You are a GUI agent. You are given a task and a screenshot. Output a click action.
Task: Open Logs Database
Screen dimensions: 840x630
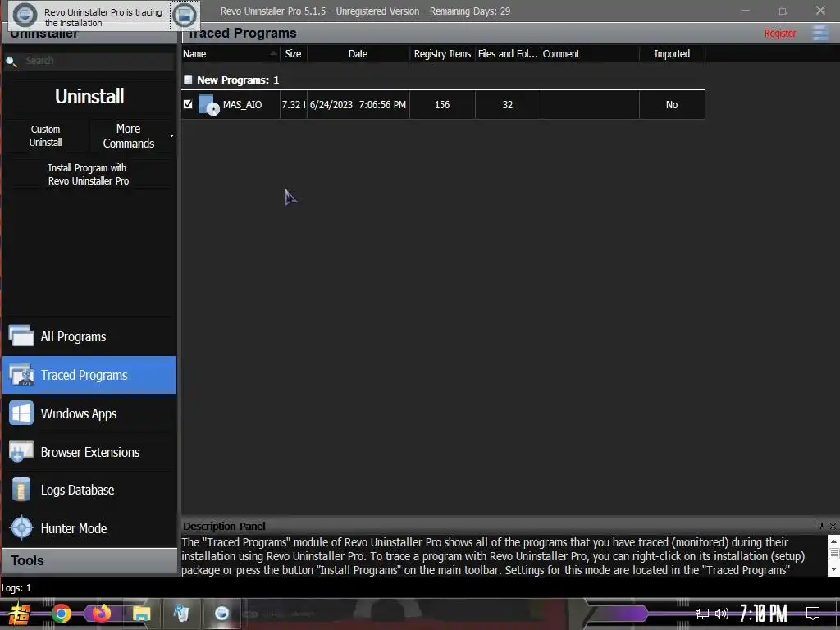(89, 491)
